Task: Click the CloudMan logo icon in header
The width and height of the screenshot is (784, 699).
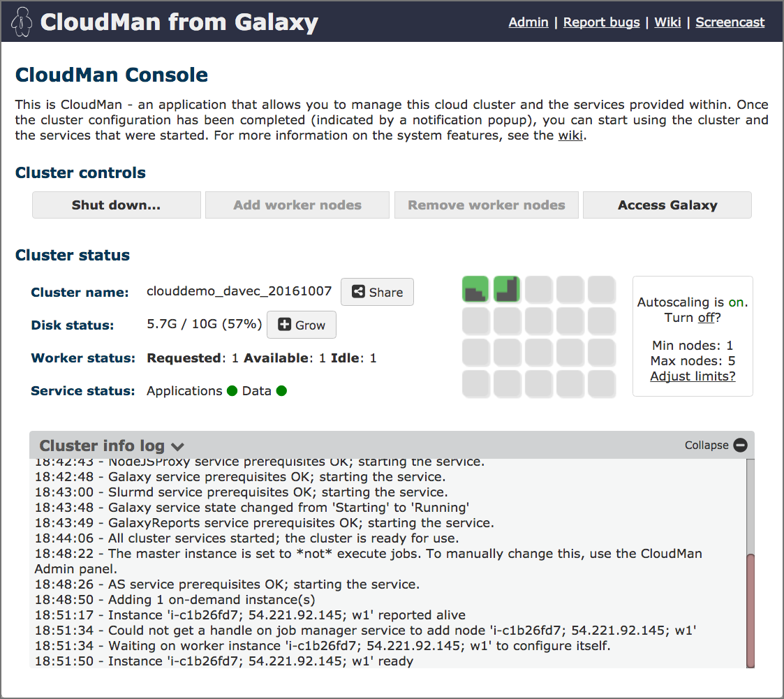Action: (22, 22)
